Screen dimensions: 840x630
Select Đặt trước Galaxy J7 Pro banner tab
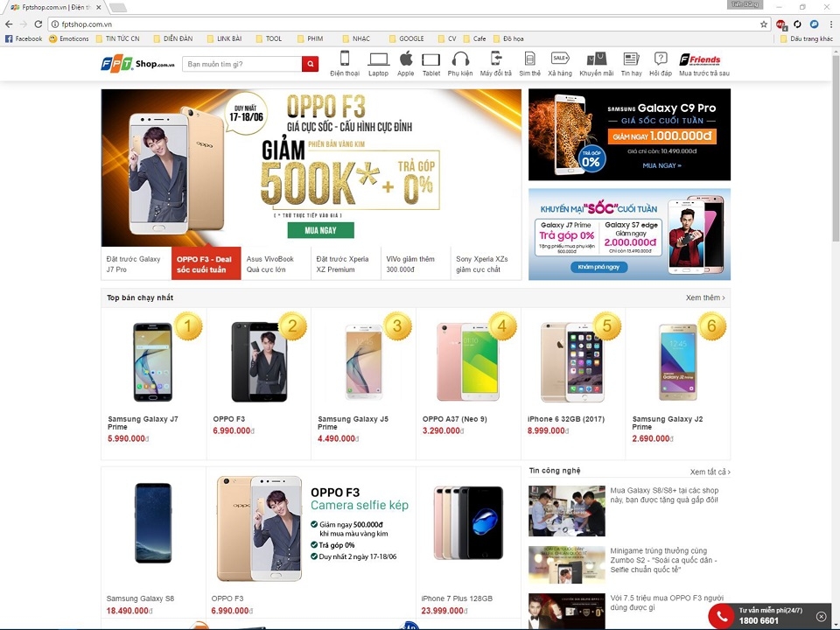tap(136, 263)
